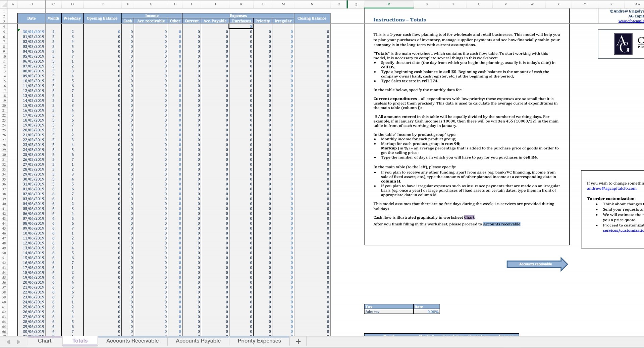644x348 pixels.
Task: Open the Accounts Payable sheet tab
Action: (x=198, y=341)
